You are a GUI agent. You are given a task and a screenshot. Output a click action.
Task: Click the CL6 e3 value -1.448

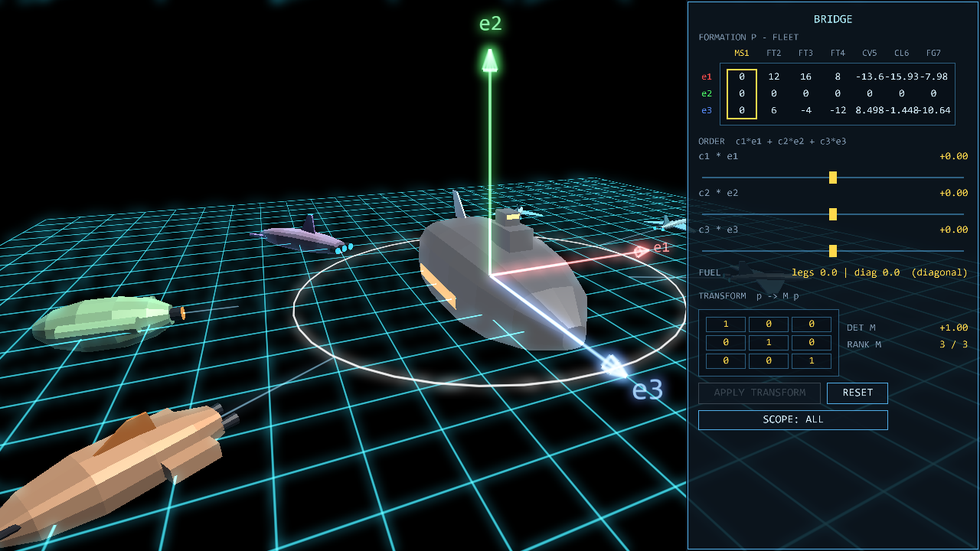901,110
